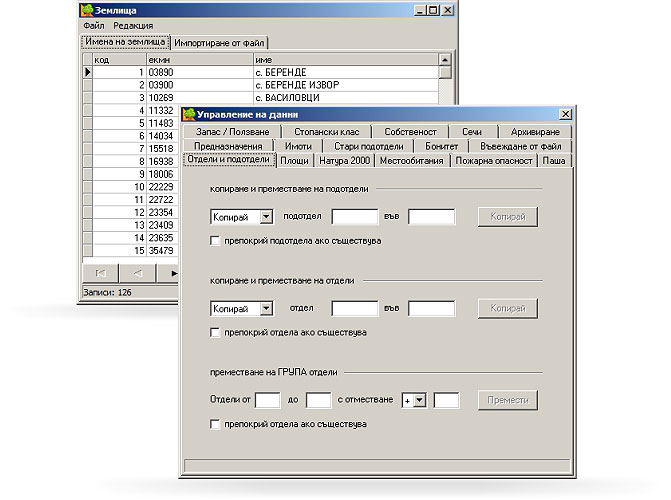Click the Землища window title icon
Image resolution: width=671 pixels, height=500 pixels.
pos(88,10)
